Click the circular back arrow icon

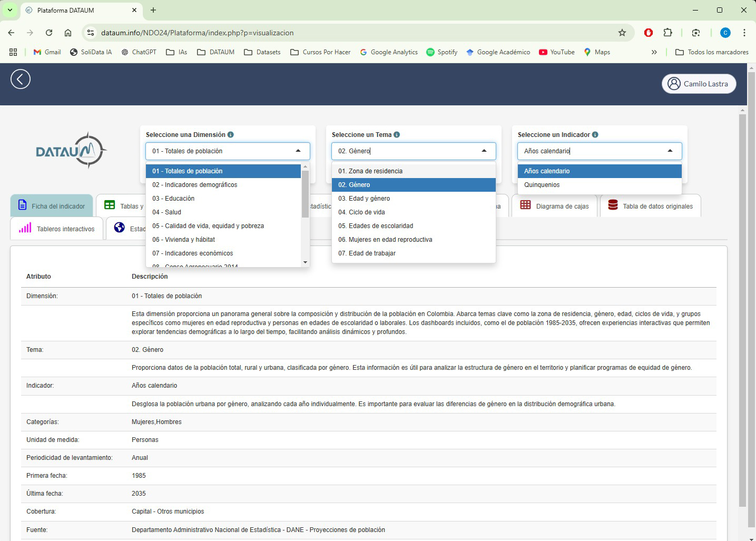[x=21, y=80]
